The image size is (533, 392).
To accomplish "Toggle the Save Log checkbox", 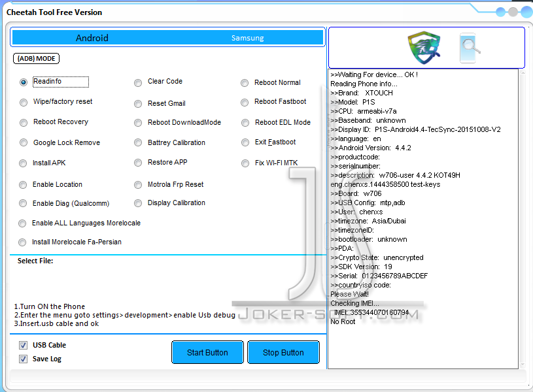I will pos(23,359).
